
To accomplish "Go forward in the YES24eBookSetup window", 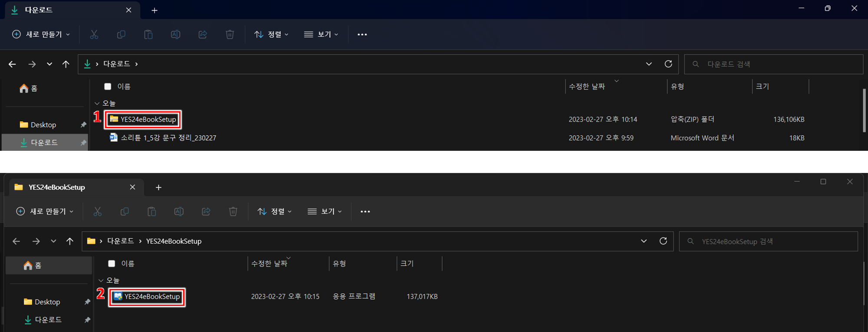I will (36, 241).
